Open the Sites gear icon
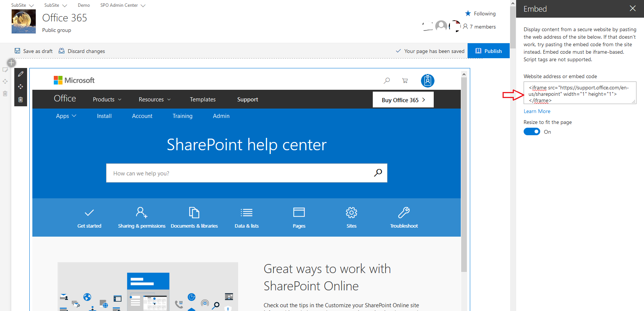This screenshot has width=644, height=311. coord(352,213)
